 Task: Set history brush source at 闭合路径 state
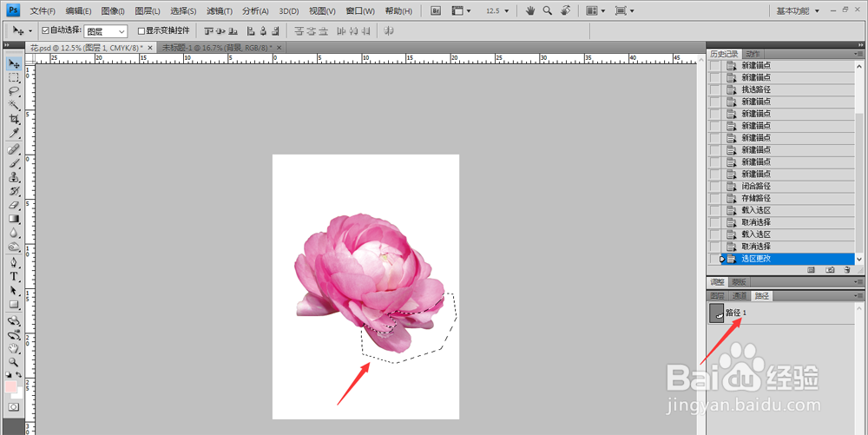(715, 186)
